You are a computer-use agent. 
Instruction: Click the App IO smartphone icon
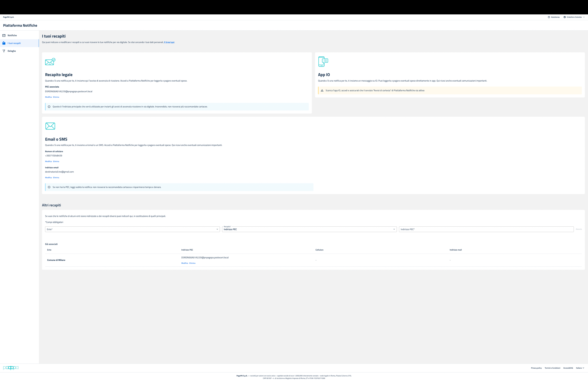pyautogui.click(x=323, y=62)
